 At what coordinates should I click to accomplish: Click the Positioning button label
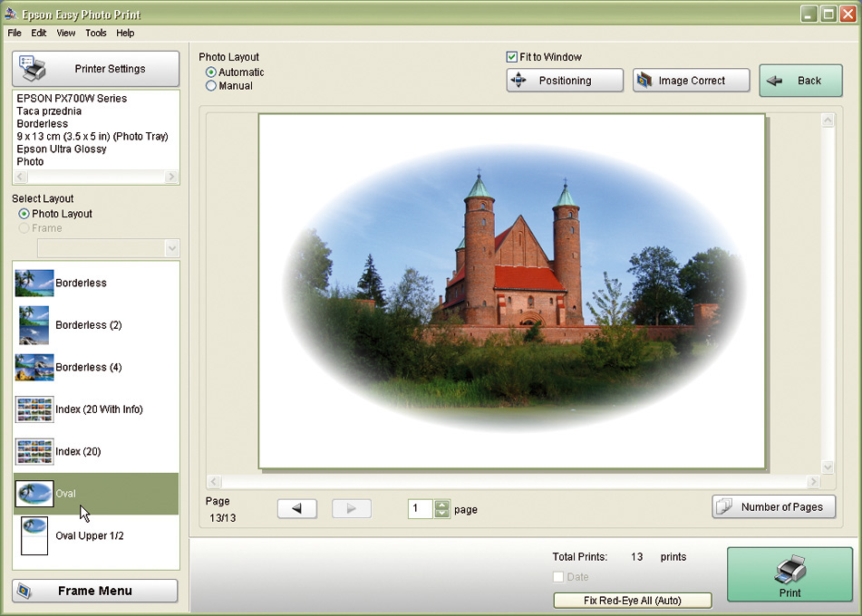(x=565, y=81)
